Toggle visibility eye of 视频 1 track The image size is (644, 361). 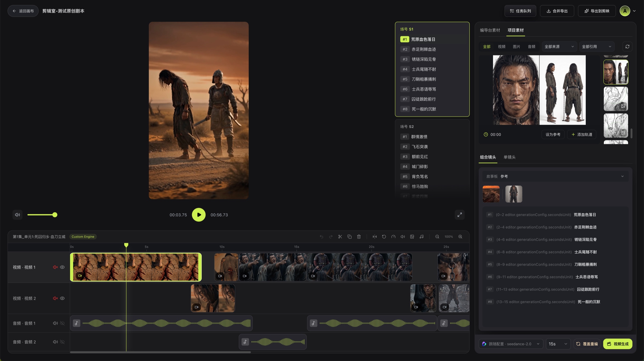click(62, 267)
